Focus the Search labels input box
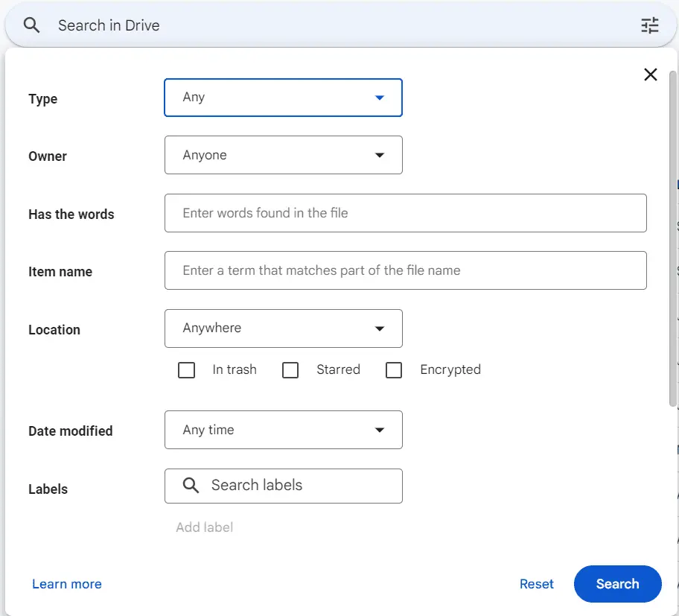 click(x=298, y=486)
